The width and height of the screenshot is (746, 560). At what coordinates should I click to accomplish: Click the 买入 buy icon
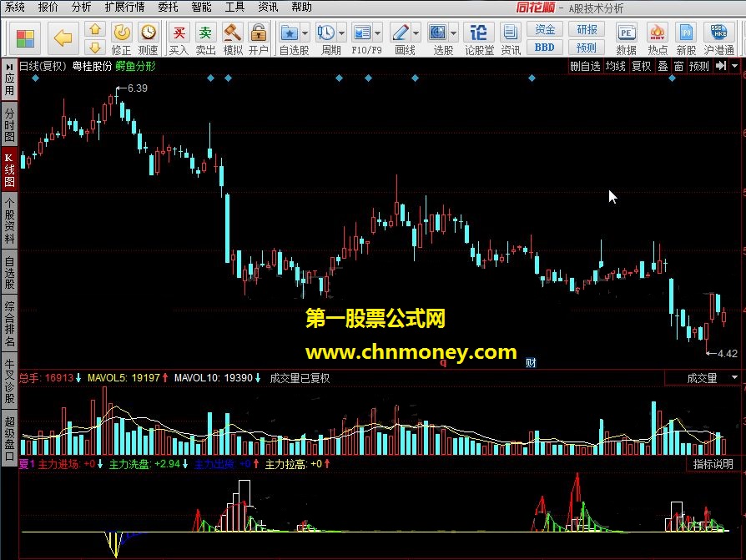pyautogui.click(x=179, y=39)
